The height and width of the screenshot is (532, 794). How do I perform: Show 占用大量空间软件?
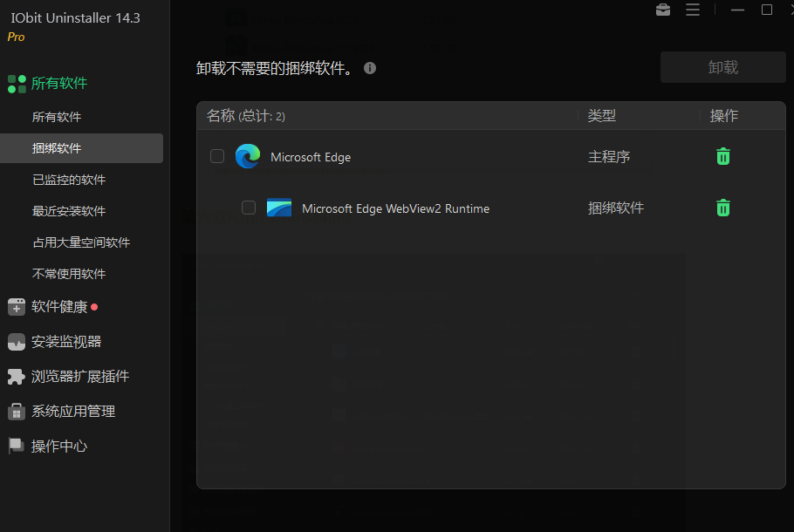tap(81, 242)
